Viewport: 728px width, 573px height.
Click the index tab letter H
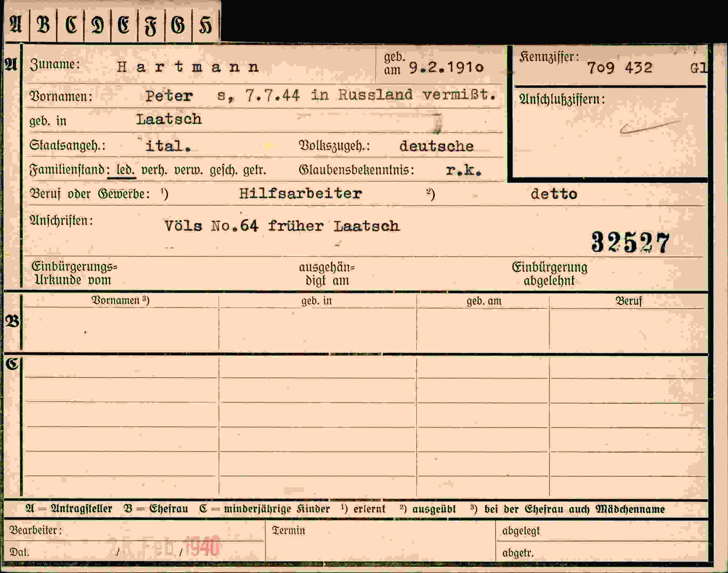205,25
